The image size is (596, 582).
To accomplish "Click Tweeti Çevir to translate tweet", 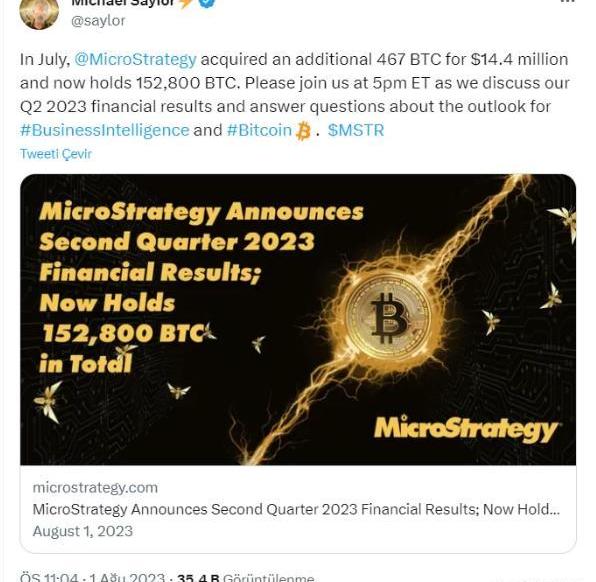I will point(56,154).
